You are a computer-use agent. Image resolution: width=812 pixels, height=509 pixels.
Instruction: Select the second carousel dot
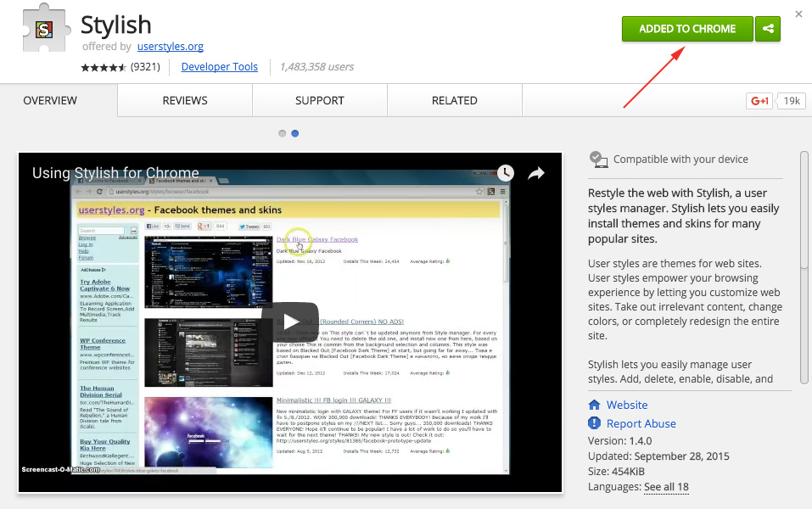coord(295,133)
